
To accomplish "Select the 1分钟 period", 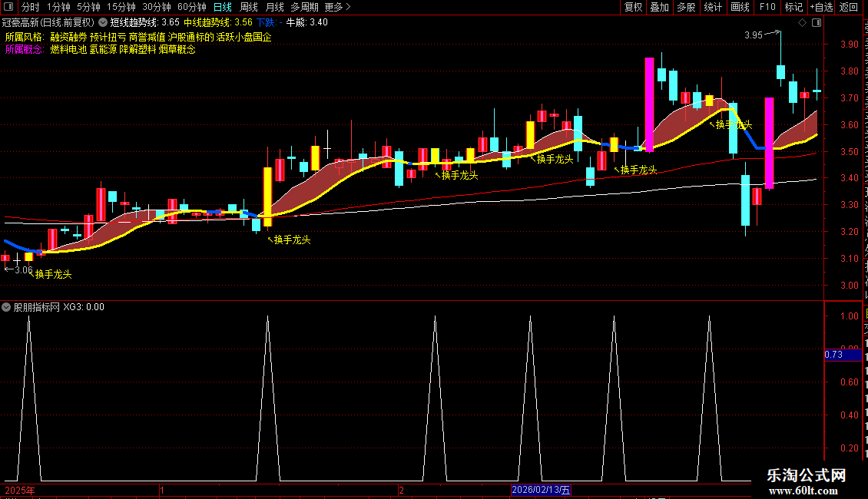I will click(x=58, y=7).
